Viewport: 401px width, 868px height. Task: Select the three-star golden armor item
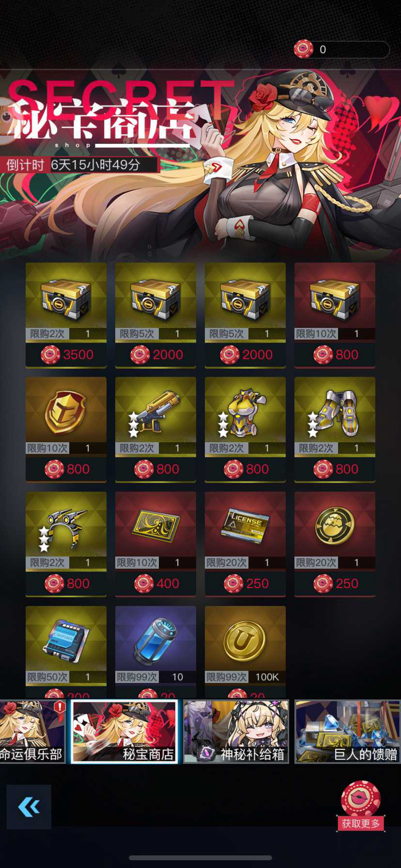click(245, 429)
